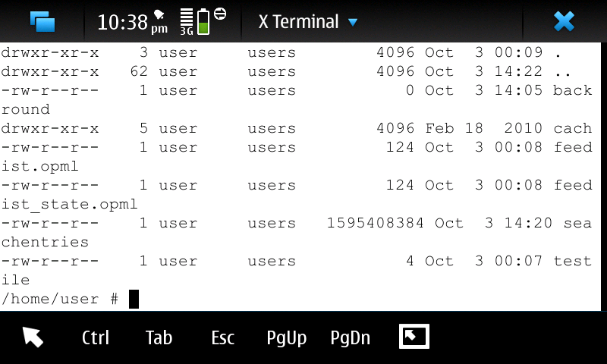
Task: Click the green battery level icon
Action: 203,22
